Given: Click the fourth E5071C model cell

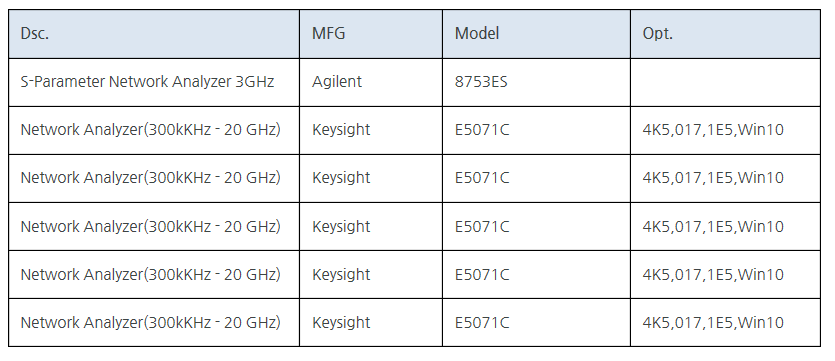Looking at the screenshot, I should [x=536, y=274].
